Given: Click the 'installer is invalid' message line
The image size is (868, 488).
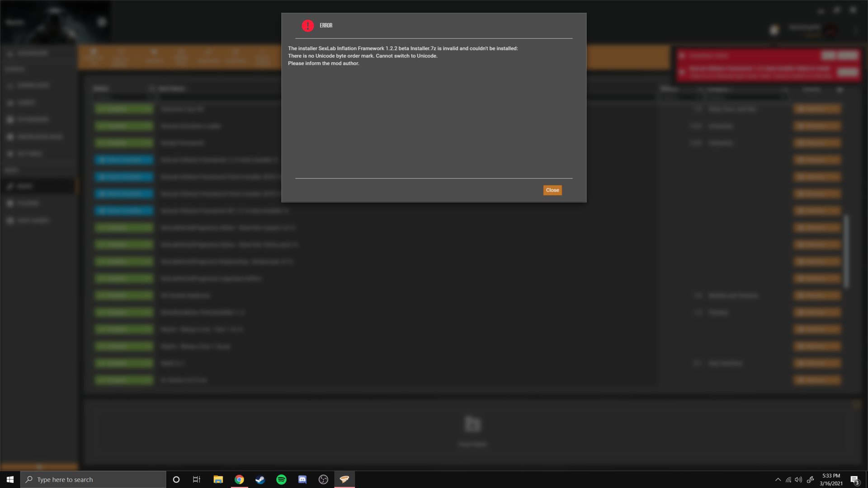Looking at the screenshot, I should tap(403, 48).
